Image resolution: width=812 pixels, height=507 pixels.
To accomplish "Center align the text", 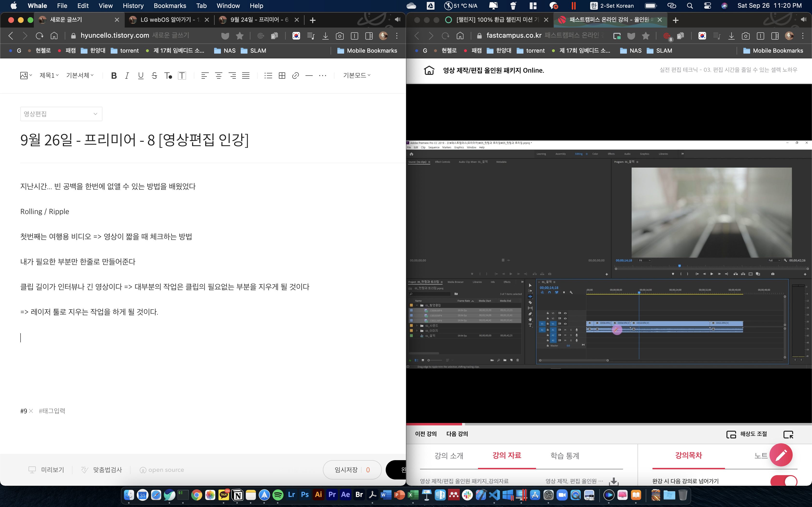I will 218,75.
